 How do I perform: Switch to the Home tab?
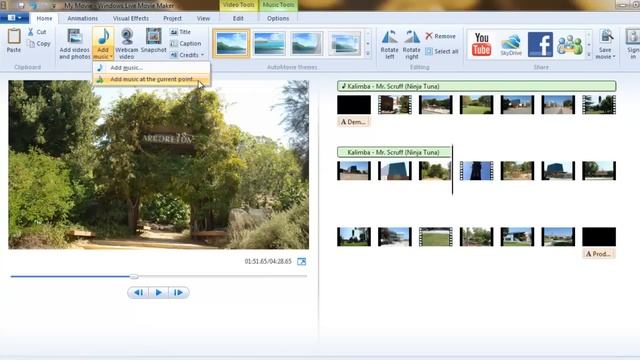click(44, 18)
